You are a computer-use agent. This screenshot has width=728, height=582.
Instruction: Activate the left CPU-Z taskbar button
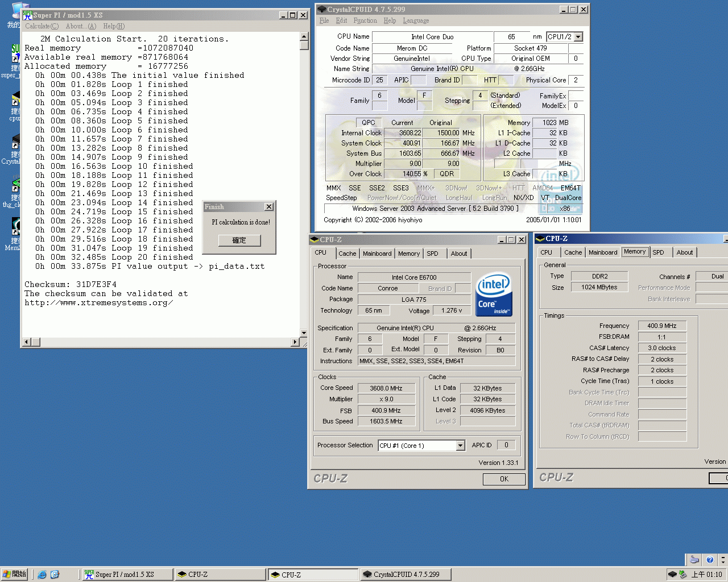click(x=220, y=575)
